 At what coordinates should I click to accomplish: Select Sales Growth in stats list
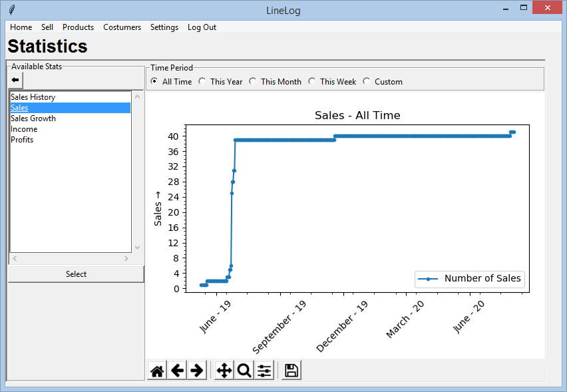tap(33, 118)
